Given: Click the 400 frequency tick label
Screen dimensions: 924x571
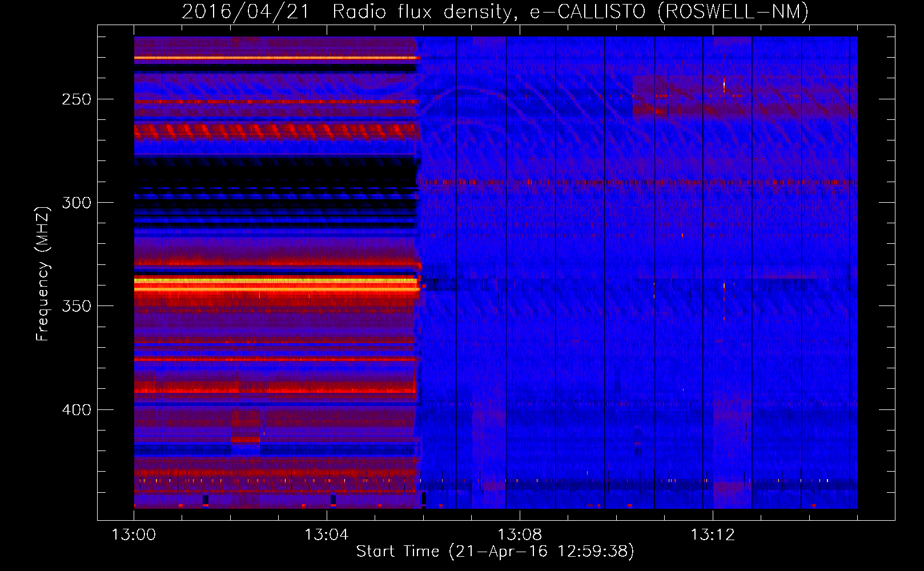Looking at the screenshot, I should (77, 410).
